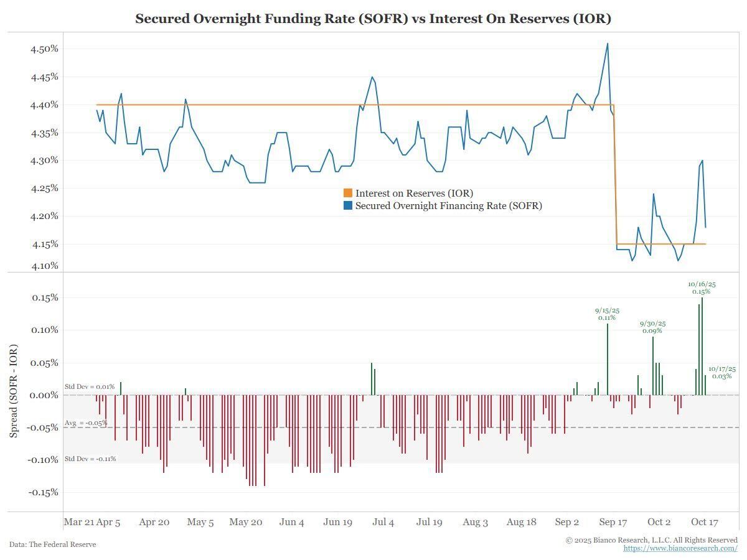Click the Std Dev = -0.11% label

[90, 459]
